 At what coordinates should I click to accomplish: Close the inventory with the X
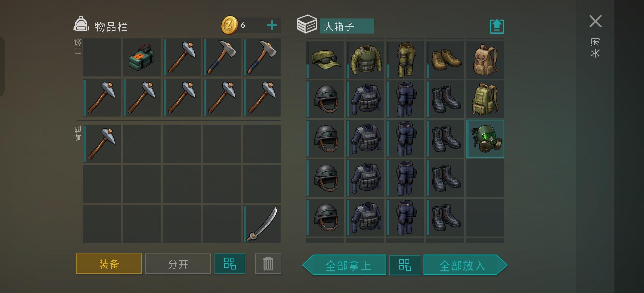pyautogui.click(x=595, y=21)
